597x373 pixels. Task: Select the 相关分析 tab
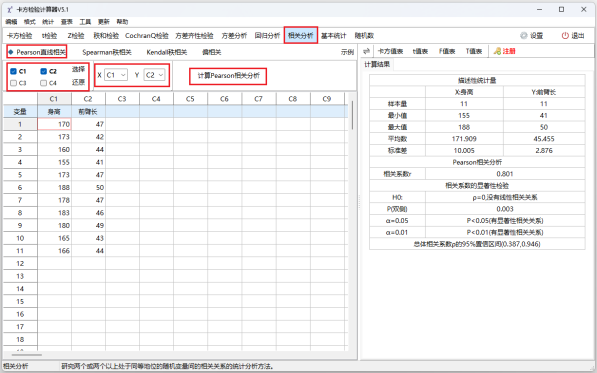301,36
